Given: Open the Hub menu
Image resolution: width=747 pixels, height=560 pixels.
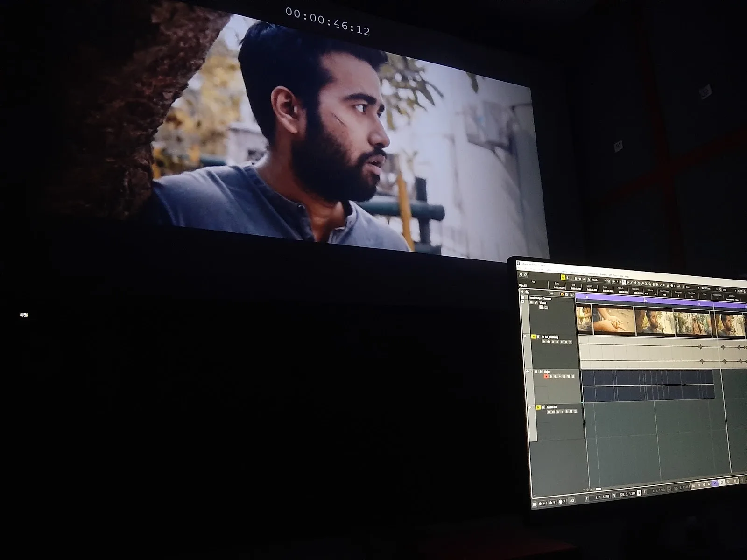Looking at the screenshot, I should click(621, 276).
